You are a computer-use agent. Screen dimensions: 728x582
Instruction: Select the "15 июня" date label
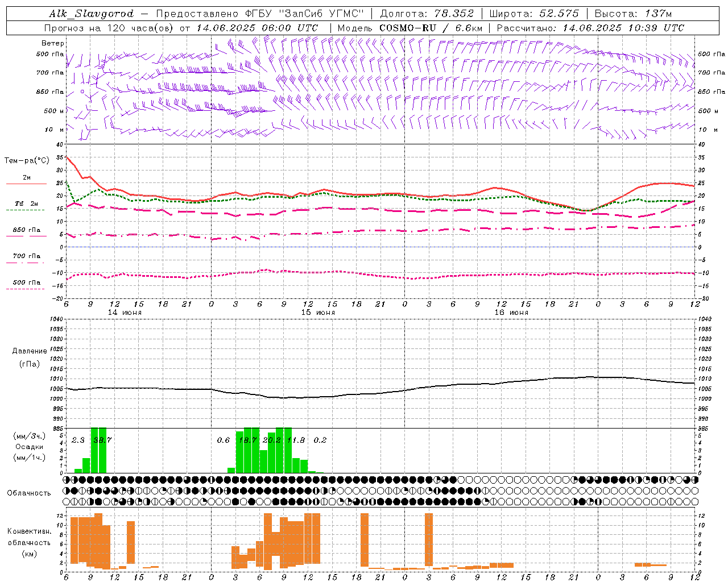[x=318, y=313]
